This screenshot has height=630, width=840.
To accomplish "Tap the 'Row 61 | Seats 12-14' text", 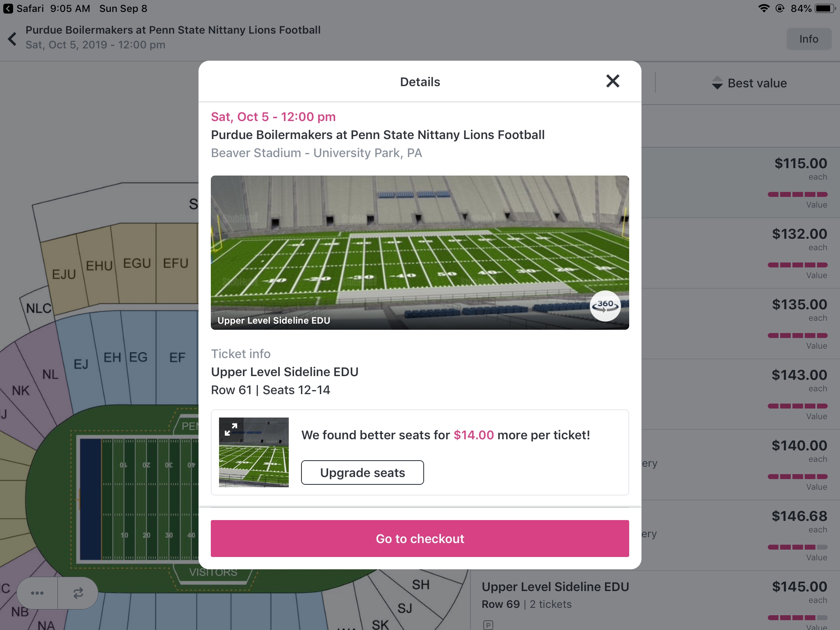I will coord(270,390).
